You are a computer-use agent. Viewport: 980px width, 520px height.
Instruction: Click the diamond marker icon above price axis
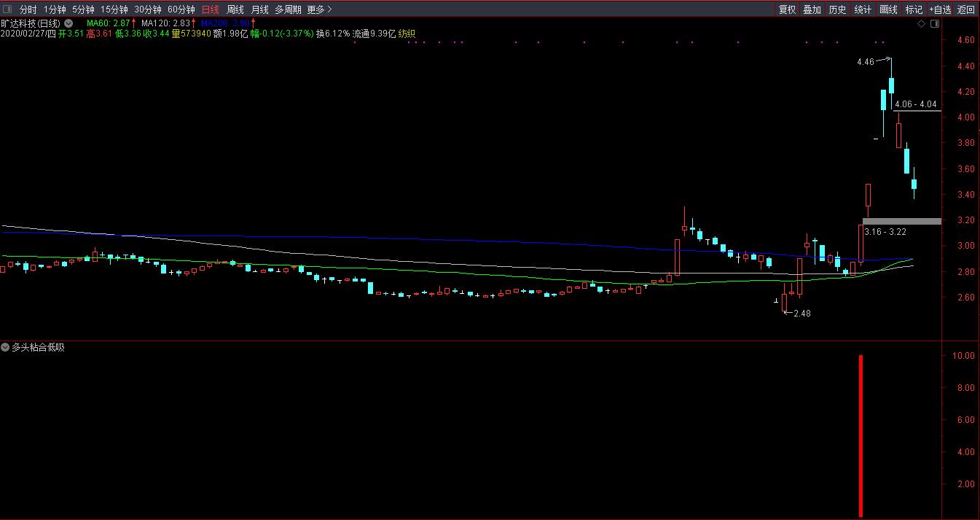[921, 24]
